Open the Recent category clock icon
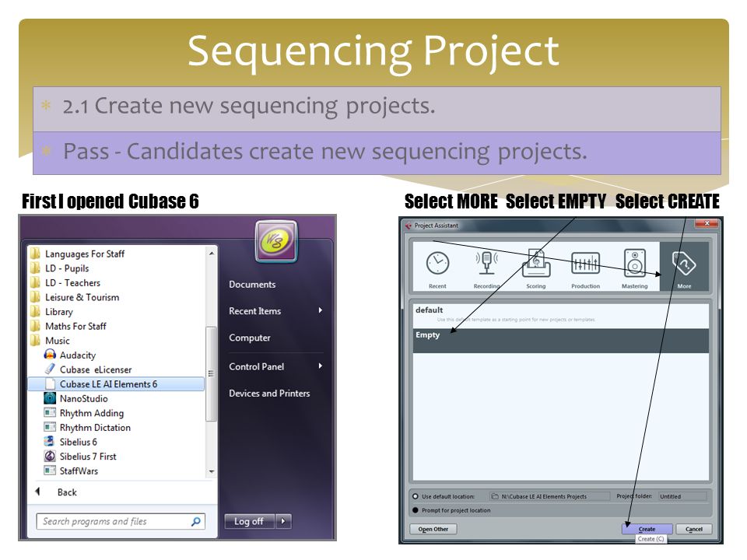Viewport: 747px width, 560px height. click(x=437, y=264)
